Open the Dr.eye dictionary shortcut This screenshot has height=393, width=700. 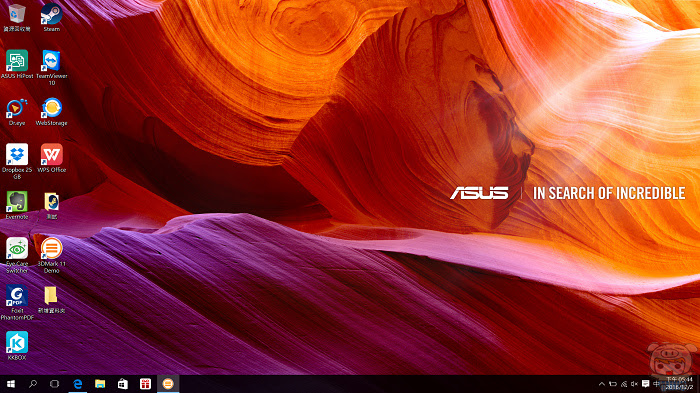17,112
